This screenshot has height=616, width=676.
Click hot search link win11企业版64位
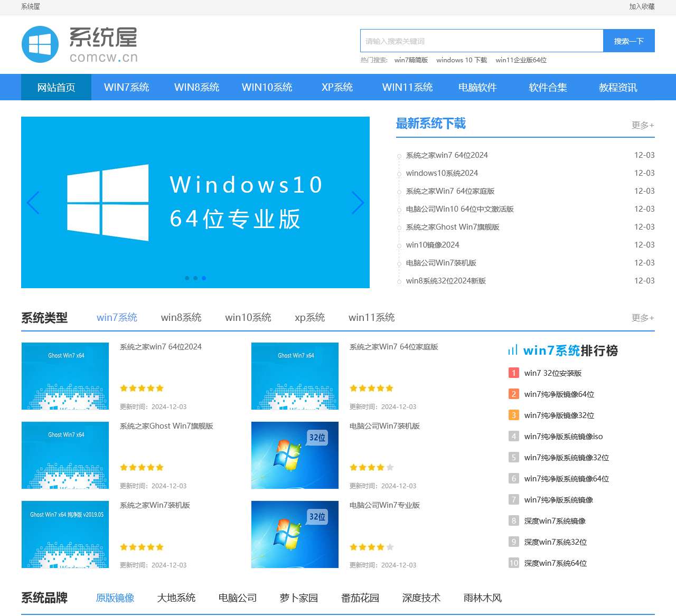[521, 60]
